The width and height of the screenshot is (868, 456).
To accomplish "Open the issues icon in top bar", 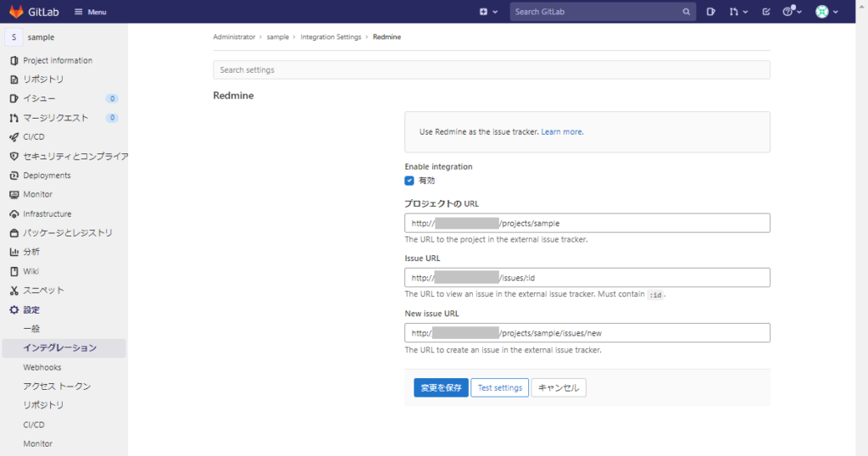I will [x=711, y=12].
